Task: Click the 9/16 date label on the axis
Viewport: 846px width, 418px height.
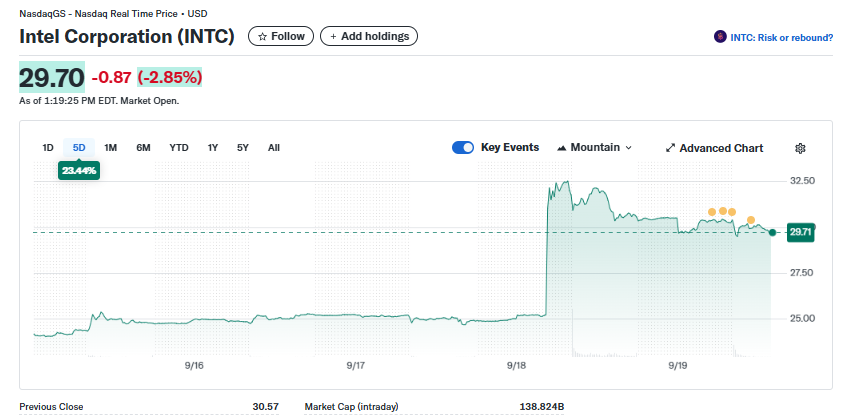Action: click(194, 366)
